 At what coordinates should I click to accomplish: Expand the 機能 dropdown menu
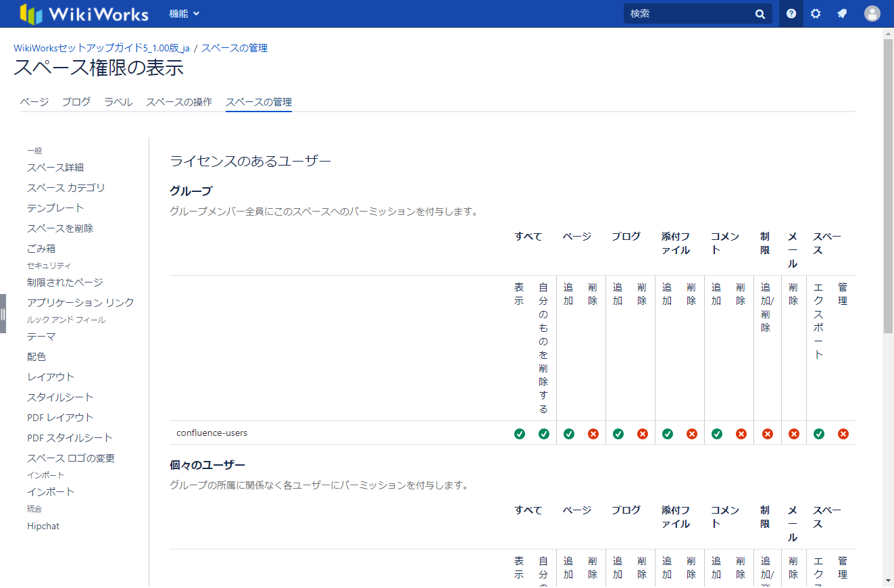tap(184, 14)
